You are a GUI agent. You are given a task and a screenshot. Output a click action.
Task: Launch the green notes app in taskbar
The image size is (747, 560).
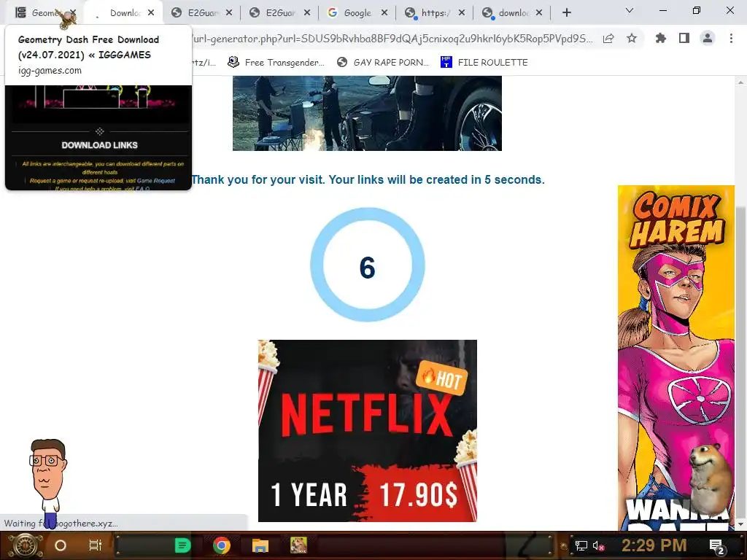point(182,545)
